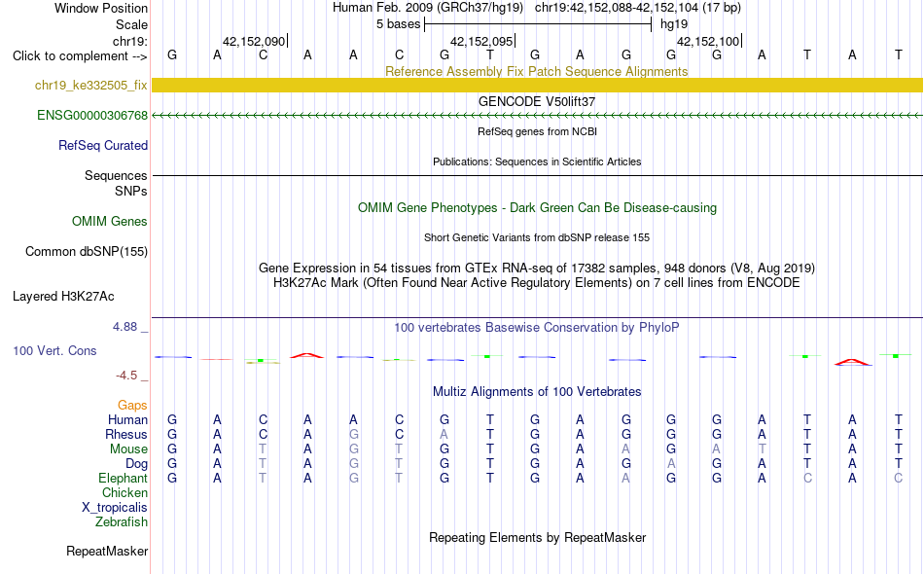
Task: Open 'Publications: Sequences in Scientific Articles' title
Action: pyautogui.click(x=537, y=162)
